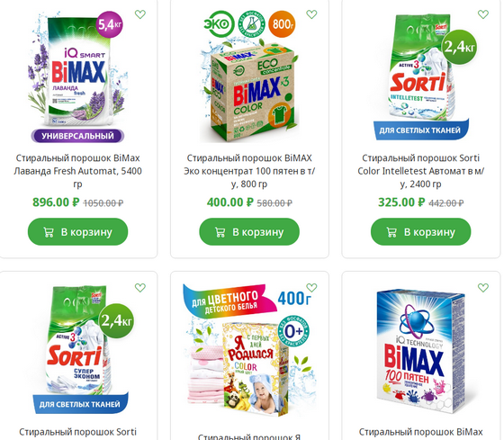Favorite the Я Родился Color heart icon

point(311,287)
